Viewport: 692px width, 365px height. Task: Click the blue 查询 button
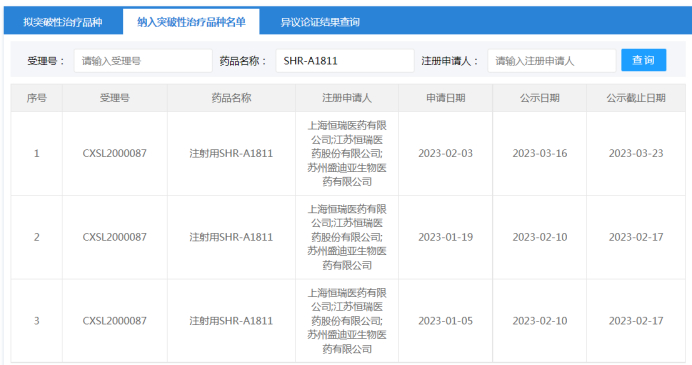point(643,60)
